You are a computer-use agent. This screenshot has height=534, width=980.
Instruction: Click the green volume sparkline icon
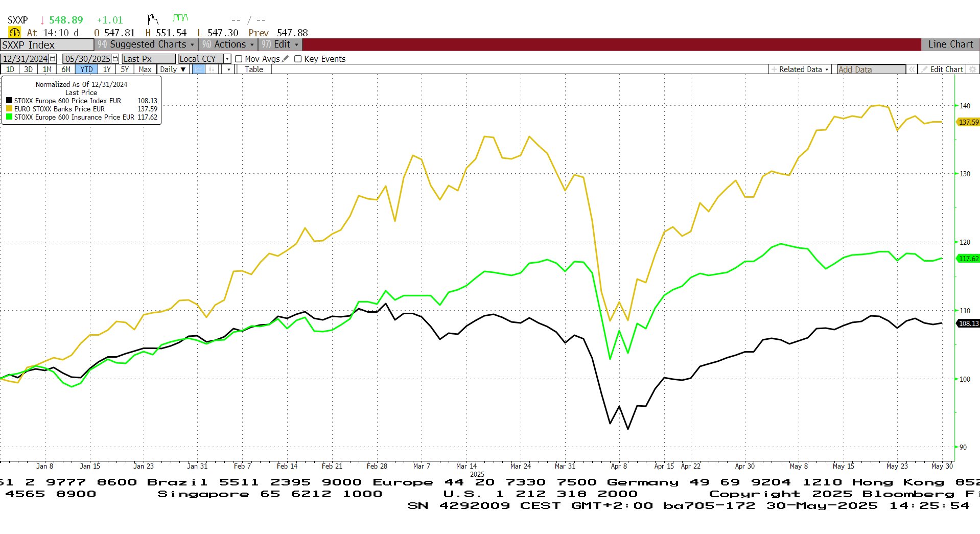180,18
